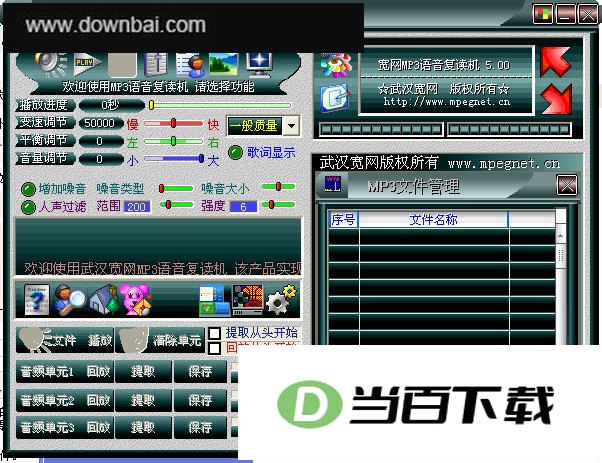Click the 音量调节 blue volume slider
Image resolution: width=602 pixels, height=463 pixels.
click(174, 158)
